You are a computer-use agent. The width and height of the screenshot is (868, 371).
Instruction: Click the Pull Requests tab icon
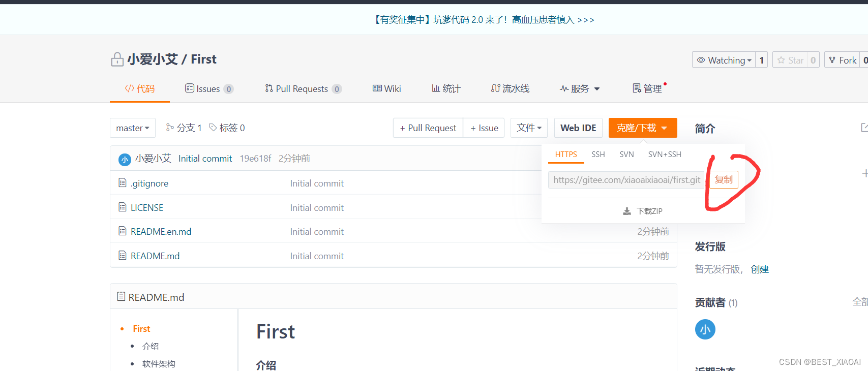coord(269,88)
